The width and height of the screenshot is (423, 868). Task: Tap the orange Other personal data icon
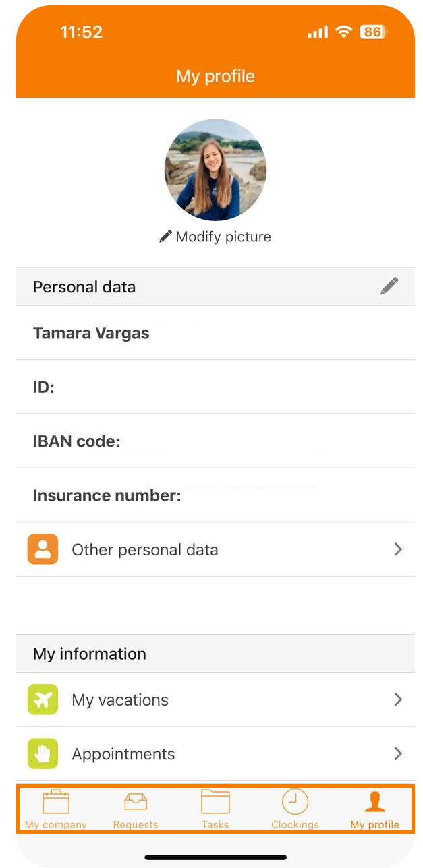(43, 549)
